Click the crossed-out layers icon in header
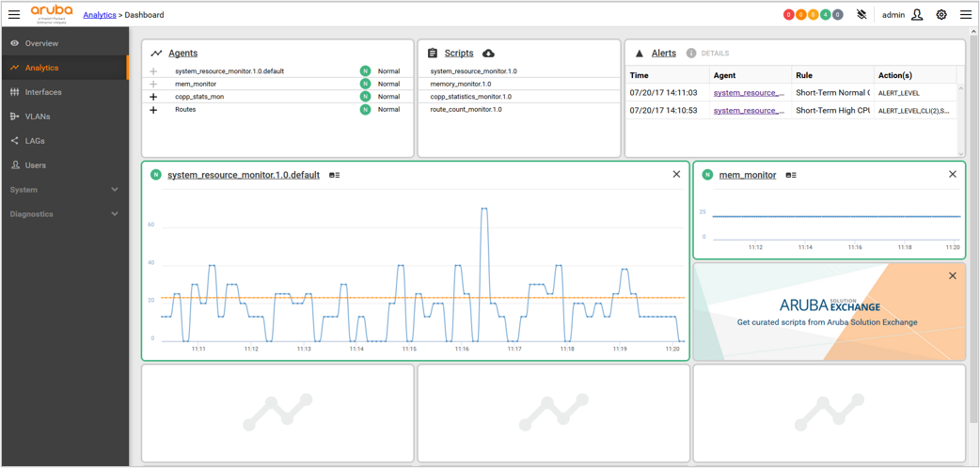 tap(862, 14)
